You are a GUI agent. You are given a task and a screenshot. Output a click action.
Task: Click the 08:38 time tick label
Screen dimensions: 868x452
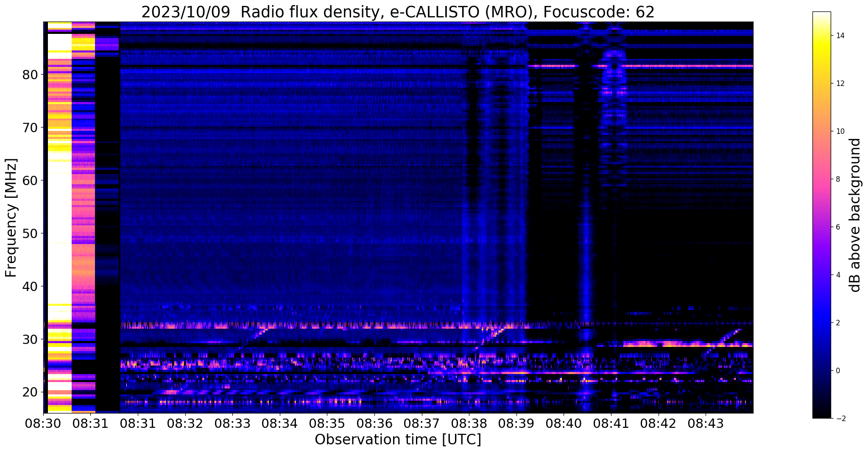pyautogui.click(x=469, y=424)
